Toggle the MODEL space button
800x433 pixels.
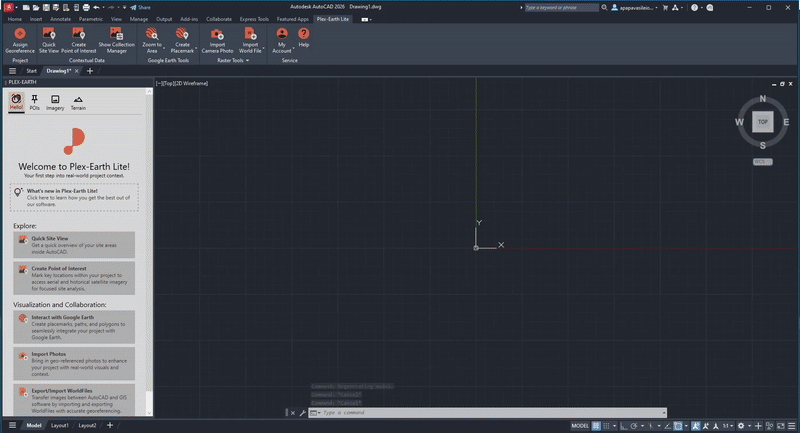pyautogui.click(x=580, y=426)
